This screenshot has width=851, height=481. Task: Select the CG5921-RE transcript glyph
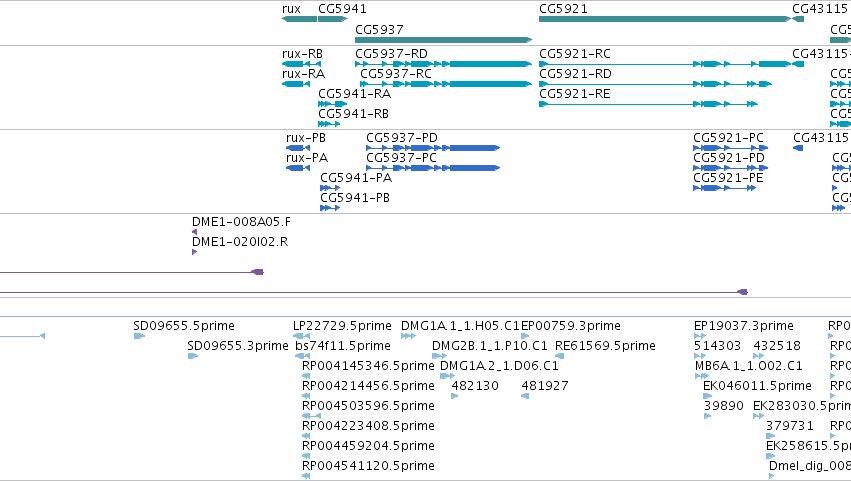coord(648,104)
